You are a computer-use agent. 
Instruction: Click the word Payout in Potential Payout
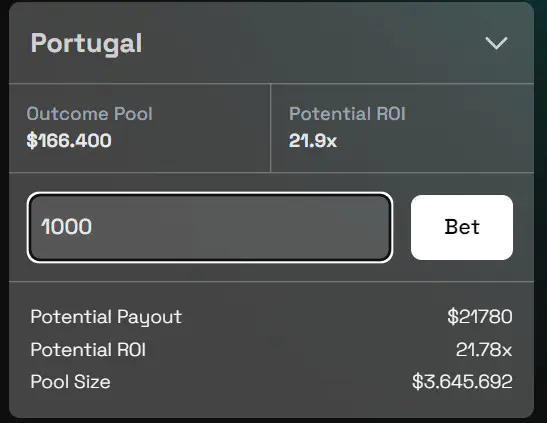[149, 318]
